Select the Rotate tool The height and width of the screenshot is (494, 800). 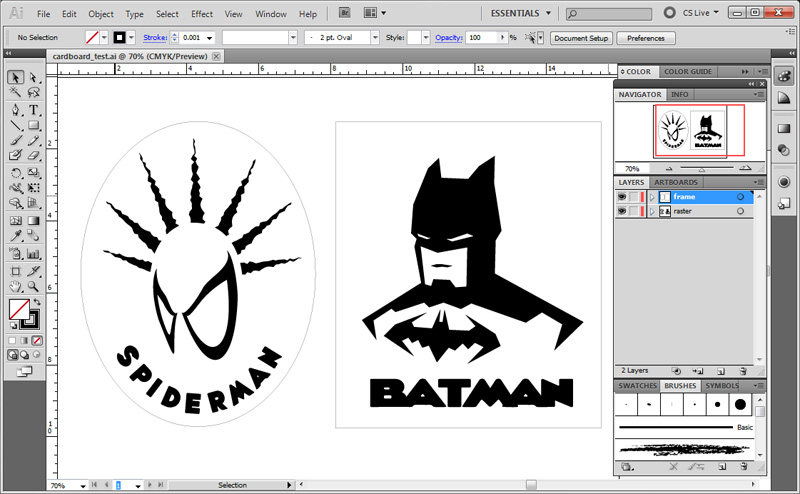pyautogui.click(x=15, y=173)
